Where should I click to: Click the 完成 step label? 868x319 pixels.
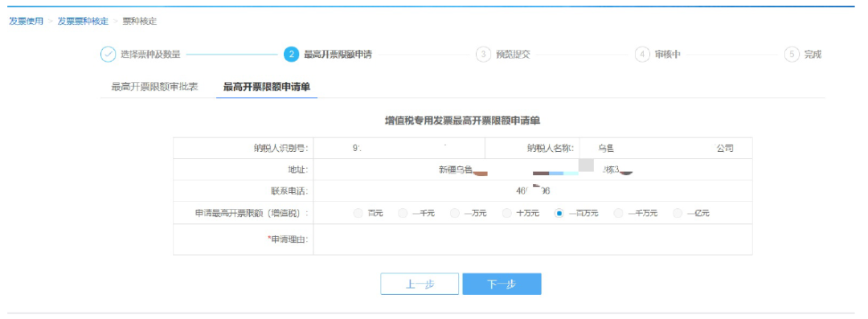[x=813, y=55]
